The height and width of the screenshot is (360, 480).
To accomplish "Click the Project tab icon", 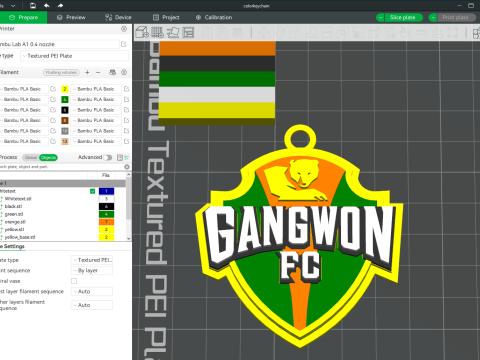I will click(x=156, y=17).
